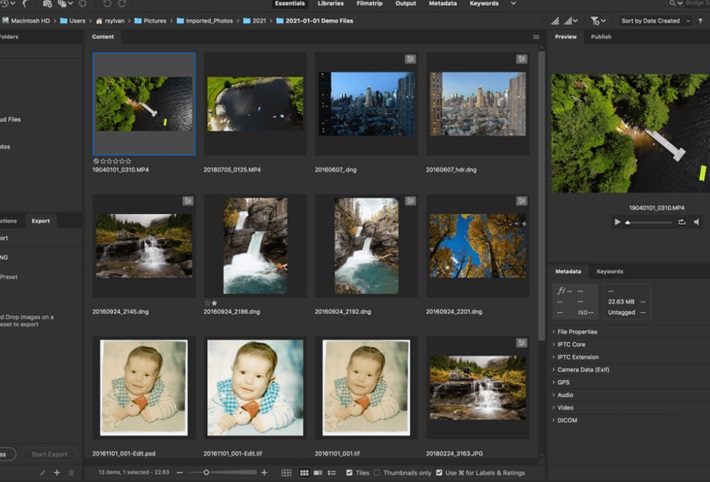This screenshot has height=482, width=710.
Task: Expand the workspace switcher chevron
Action: click(513, 3)
